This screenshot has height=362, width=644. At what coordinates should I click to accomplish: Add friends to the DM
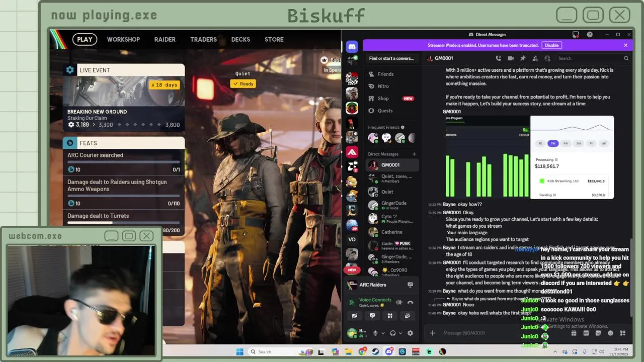(535, 58)
